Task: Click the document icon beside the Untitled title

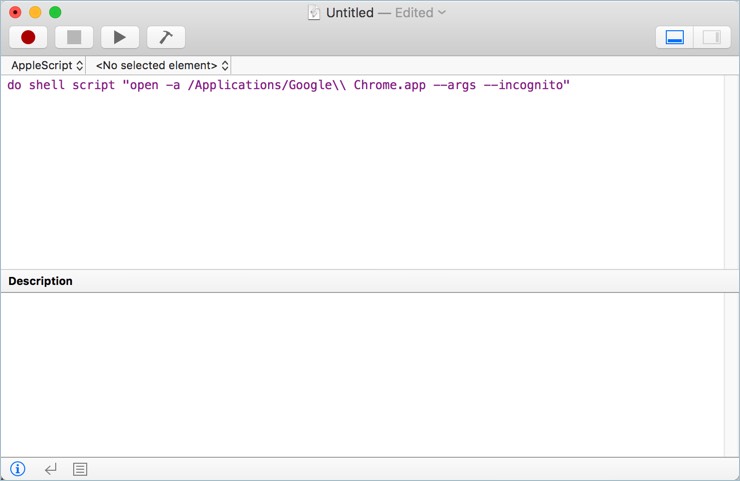Action: click(x=314, y=13)
